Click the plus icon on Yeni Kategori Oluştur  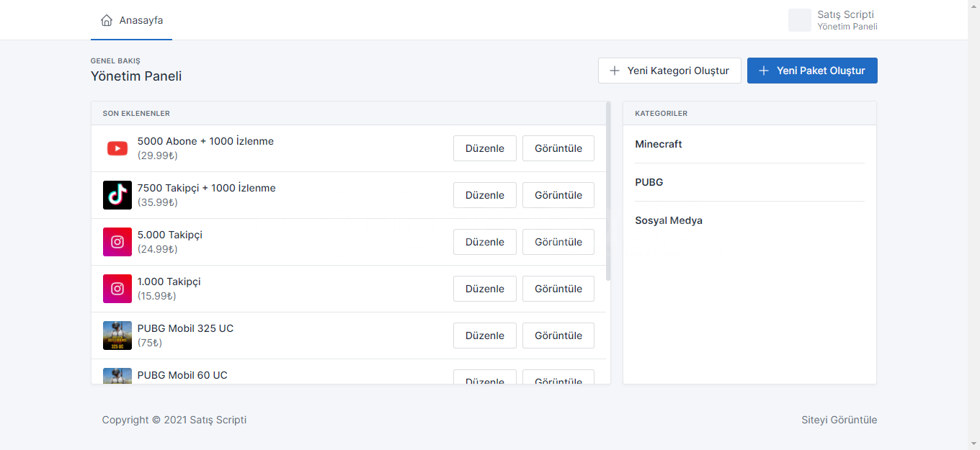click(615, 71)
